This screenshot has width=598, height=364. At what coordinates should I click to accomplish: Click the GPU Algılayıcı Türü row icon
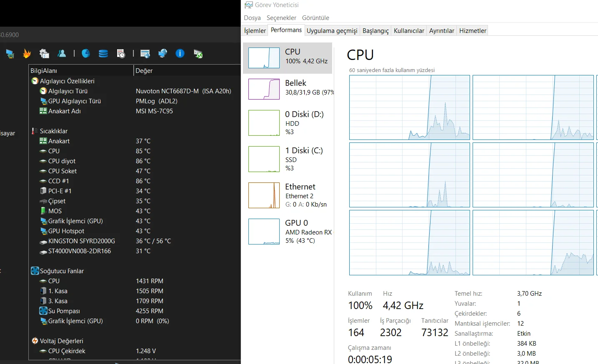[43, 101]
